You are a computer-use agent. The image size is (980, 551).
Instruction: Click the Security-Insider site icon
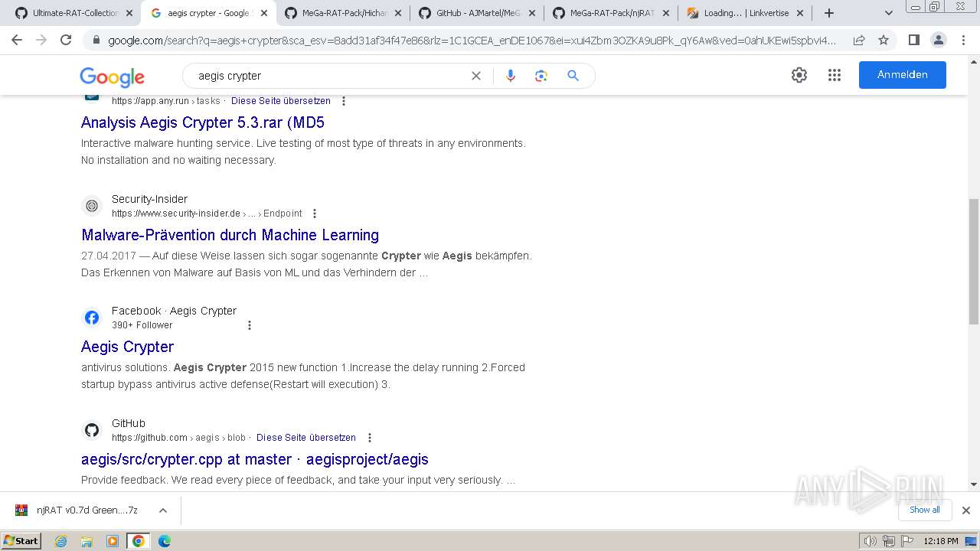pos(92,206)
